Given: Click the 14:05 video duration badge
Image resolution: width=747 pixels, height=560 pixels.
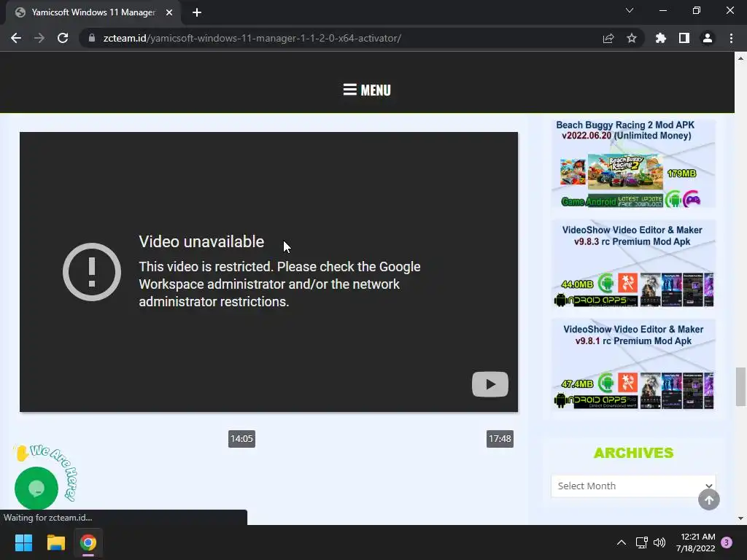Looking at the screenshot, I should pos(241,438).
